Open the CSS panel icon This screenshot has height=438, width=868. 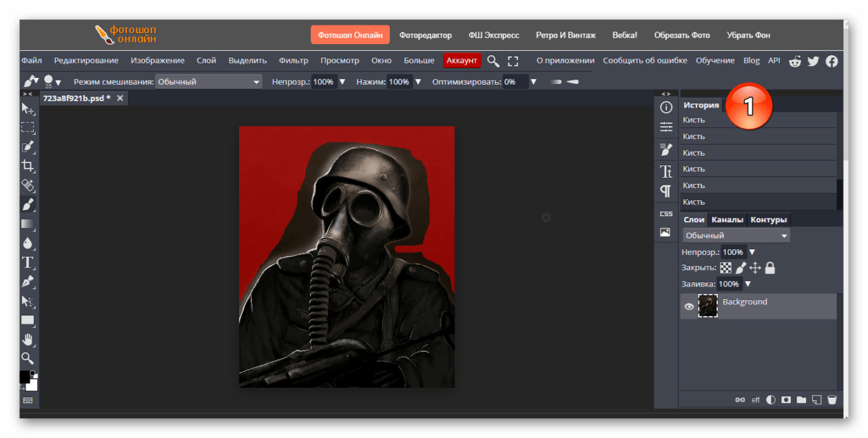tap(665, 213)
